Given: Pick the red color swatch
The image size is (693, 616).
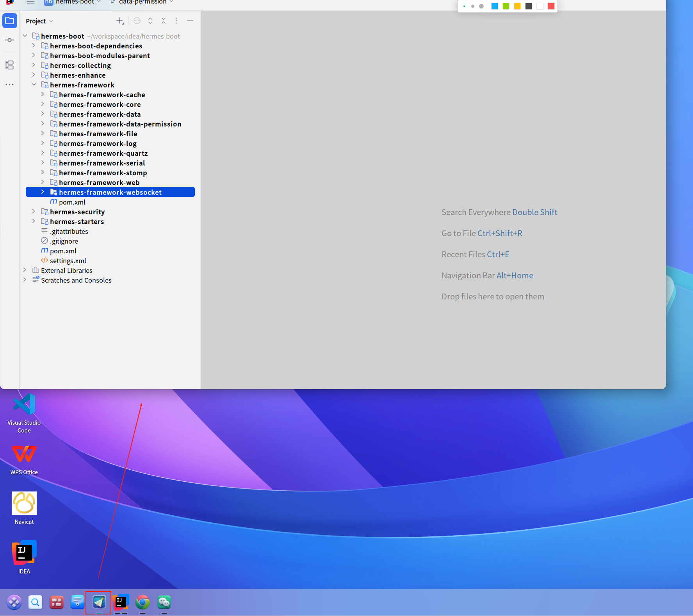Looking at the screenshot, I should (x=551, y=6).
